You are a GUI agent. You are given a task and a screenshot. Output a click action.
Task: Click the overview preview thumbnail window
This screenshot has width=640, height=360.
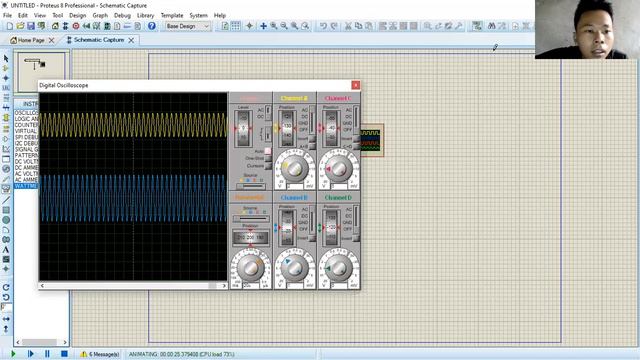coord(41,71)
